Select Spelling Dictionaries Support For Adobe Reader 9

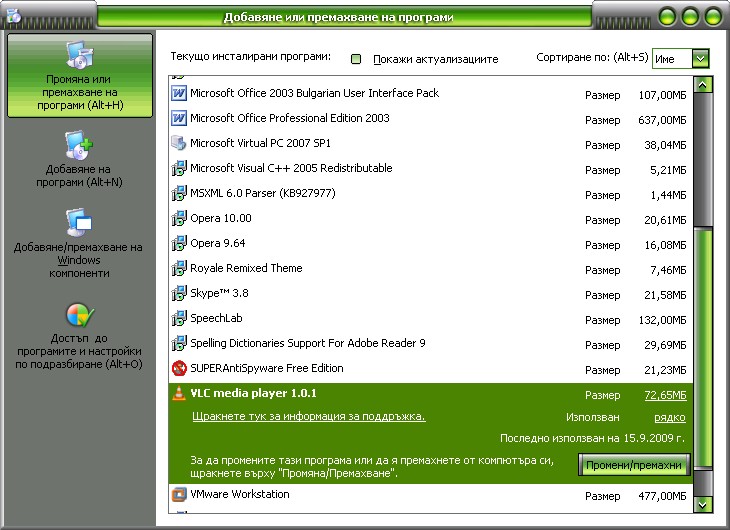point(431,344)
